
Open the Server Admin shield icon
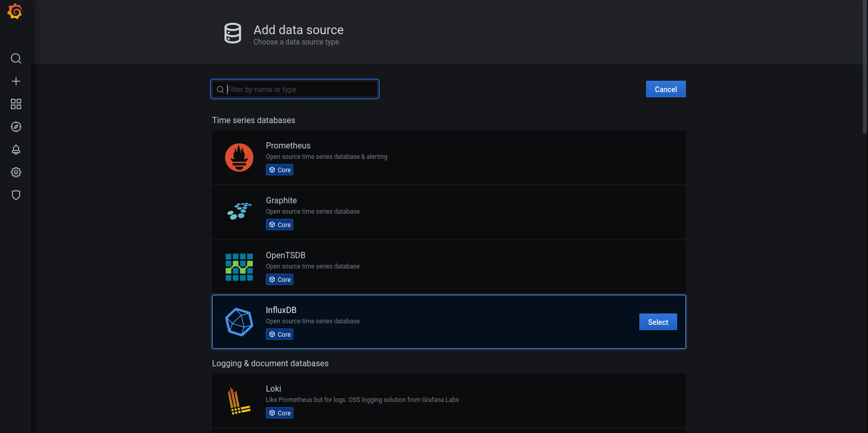point(16,195)
